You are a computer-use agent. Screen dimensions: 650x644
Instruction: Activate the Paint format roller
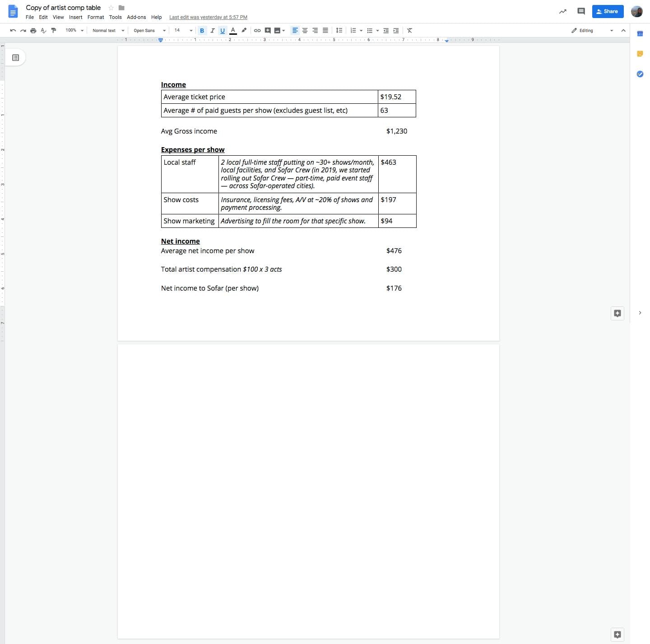(54, 31)
